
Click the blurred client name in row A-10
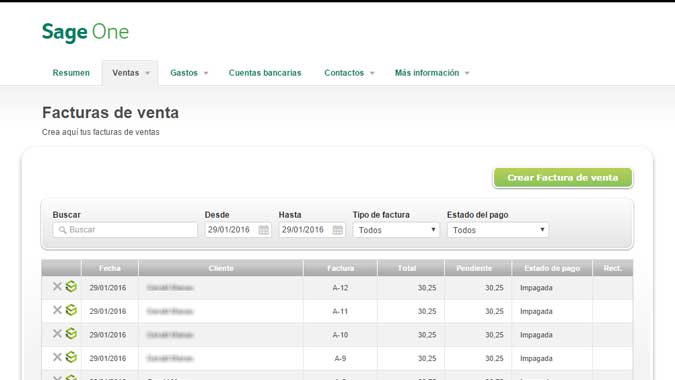[170, 334]
